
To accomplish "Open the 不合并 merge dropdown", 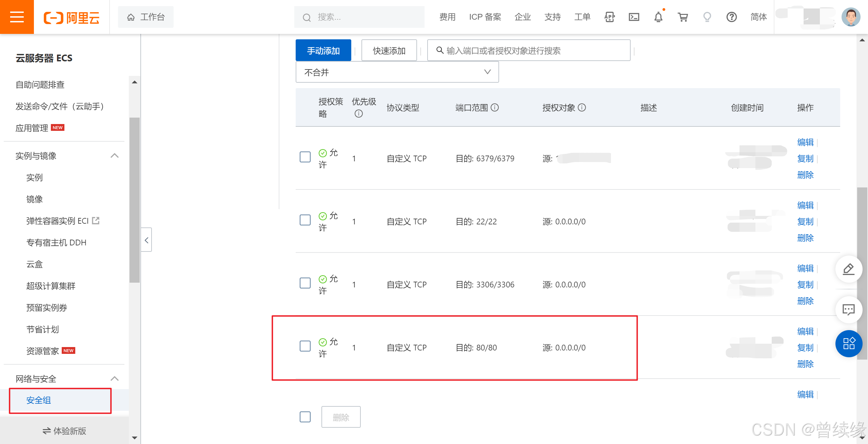I will (x=397, y=72).
